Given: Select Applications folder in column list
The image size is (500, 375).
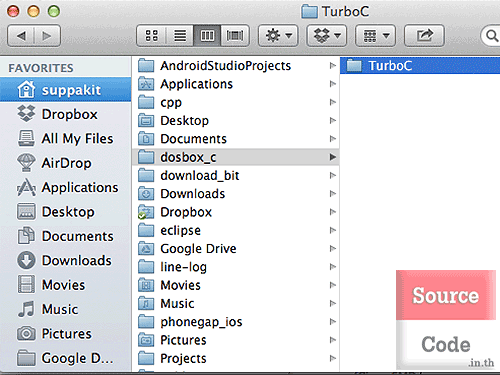Looking at the screenshot, I should pos(236,84).
